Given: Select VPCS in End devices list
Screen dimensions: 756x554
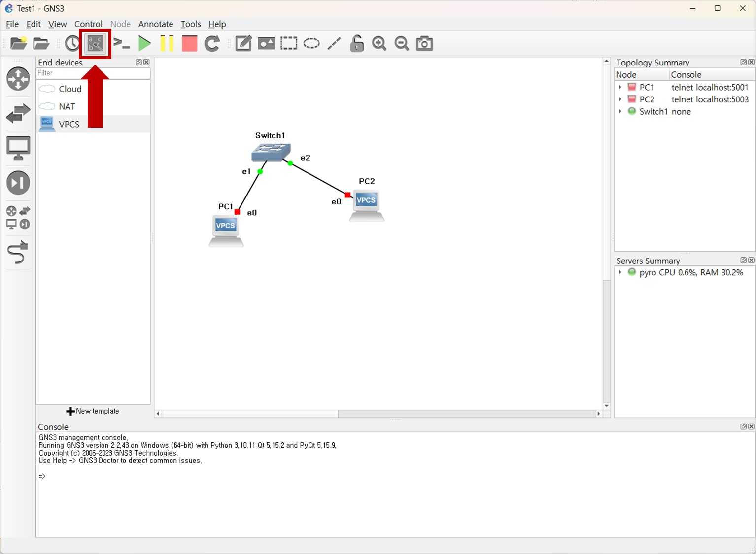Looking at the screenshot, I should (x=93, y=124).
